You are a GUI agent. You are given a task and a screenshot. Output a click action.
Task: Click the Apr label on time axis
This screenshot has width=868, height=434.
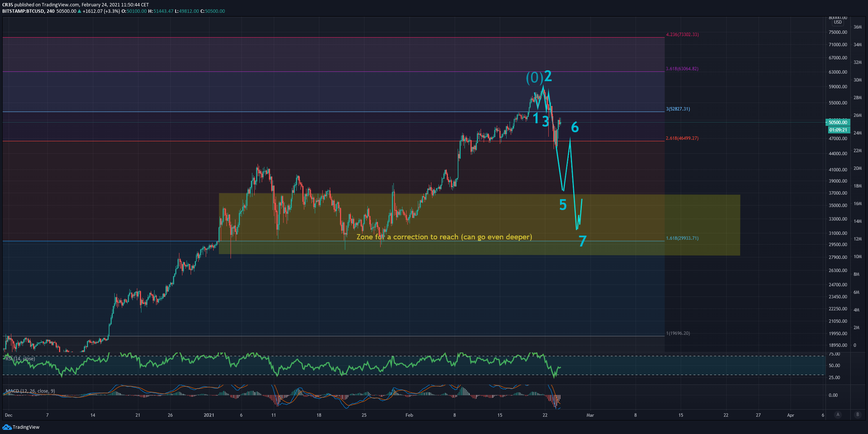(x=791, y=415)
